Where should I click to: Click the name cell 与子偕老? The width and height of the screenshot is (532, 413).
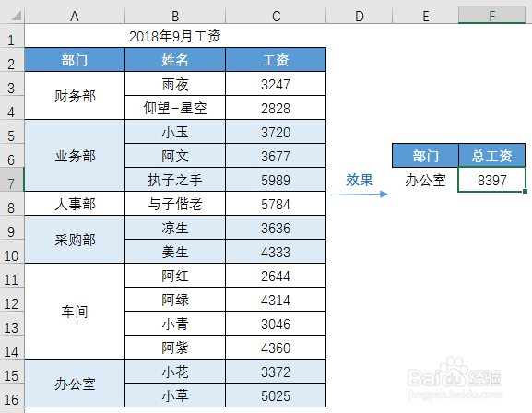pos(175,204)
